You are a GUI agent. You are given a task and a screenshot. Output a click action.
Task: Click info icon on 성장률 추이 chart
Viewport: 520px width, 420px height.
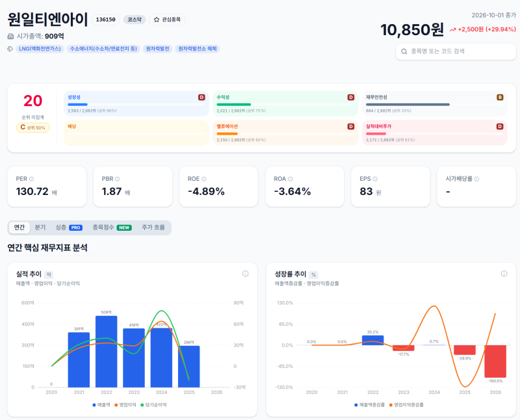[x=504, y=274]
